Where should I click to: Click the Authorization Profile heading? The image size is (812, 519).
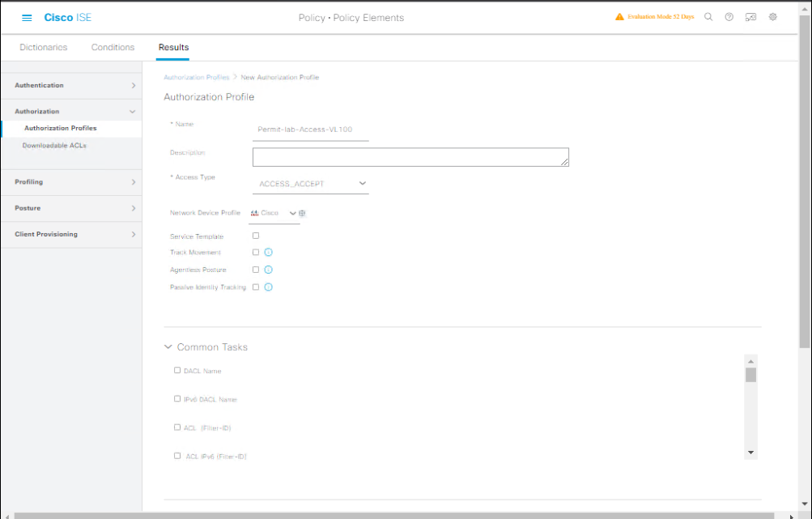209,97
